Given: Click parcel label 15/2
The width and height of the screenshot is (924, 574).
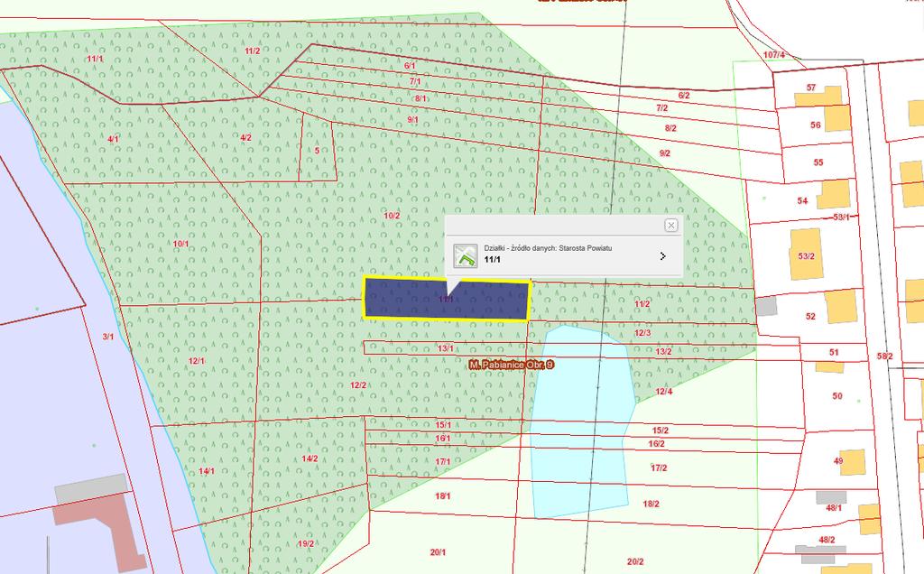Looking at the screenshot, I should (x=661, y=430).
